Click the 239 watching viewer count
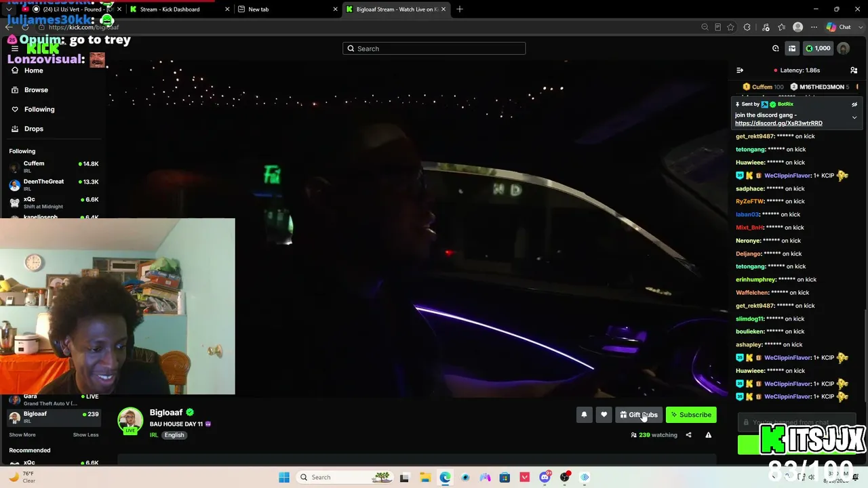868x488 pixels. pos(654,435)
